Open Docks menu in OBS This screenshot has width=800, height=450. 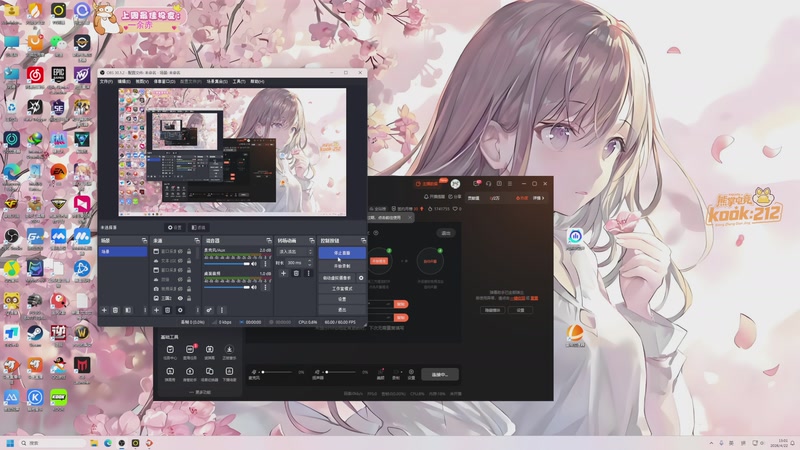tap(164, 82)
